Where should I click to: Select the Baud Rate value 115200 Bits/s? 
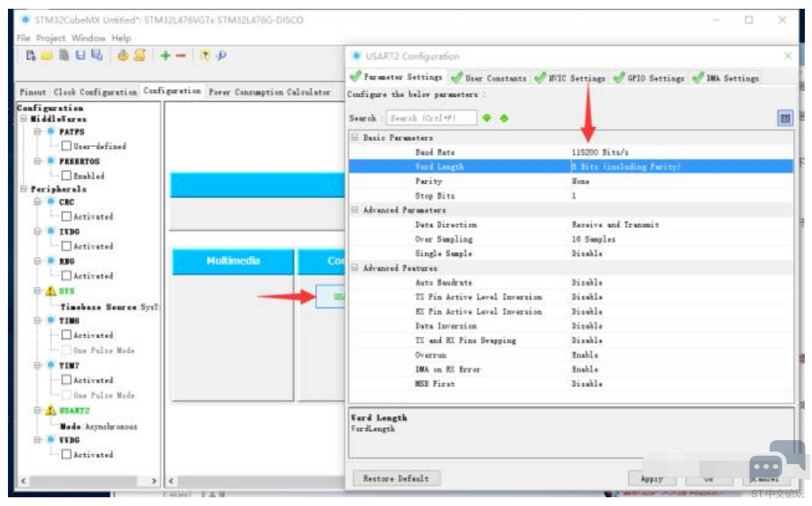tap(600, 153)
